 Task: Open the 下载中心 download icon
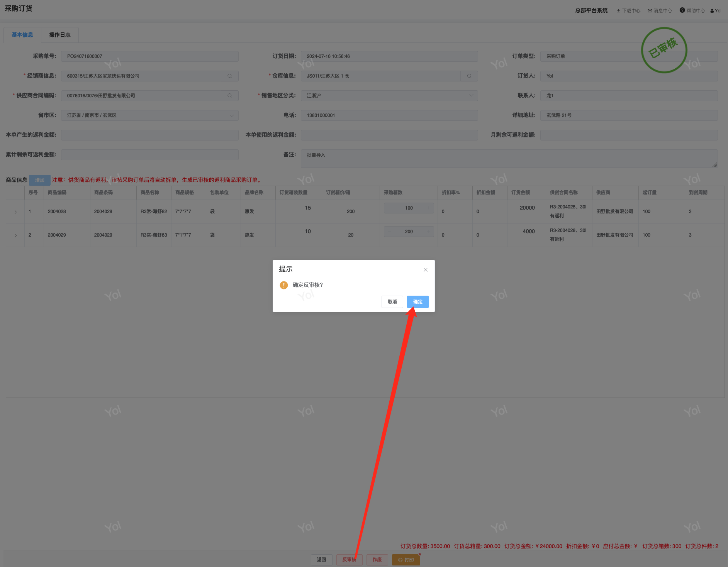tap(618, 11)
